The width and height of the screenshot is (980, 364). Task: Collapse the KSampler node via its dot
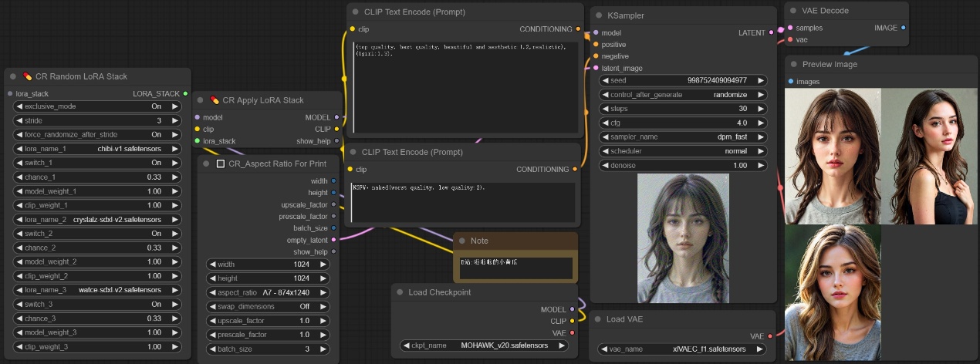(600, 15)
